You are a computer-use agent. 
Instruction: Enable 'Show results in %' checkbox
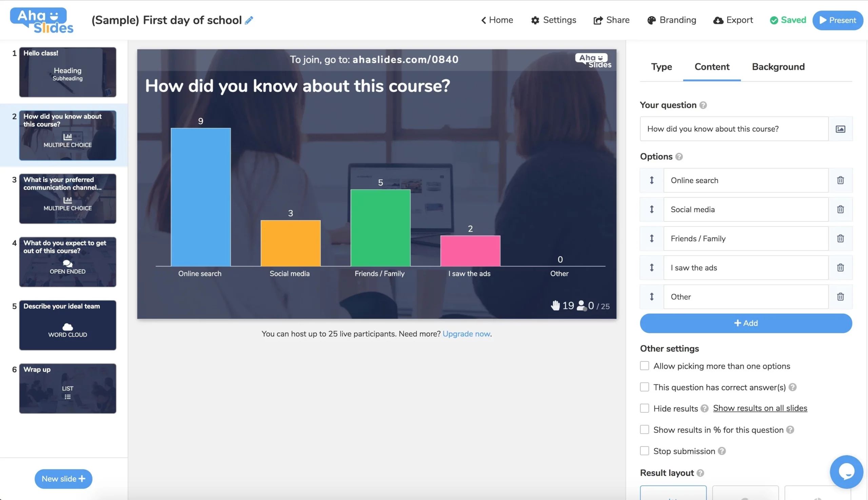[644, 429]
